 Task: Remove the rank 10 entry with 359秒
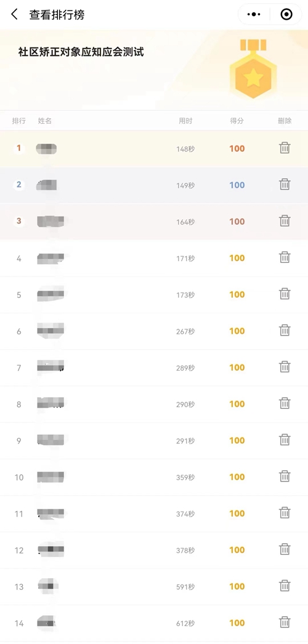285,477
